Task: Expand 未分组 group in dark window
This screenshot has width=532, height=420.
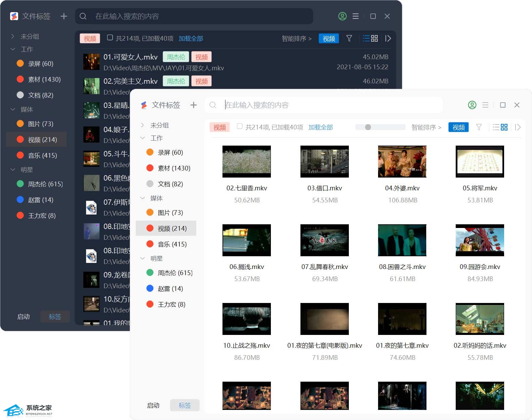Action: 13,36
